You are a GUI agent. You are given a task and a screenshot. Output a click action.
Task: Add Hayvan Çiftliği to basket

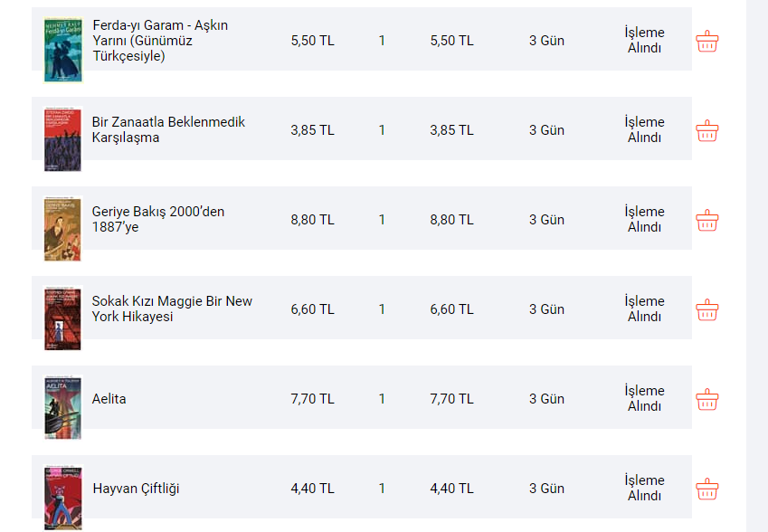pyautogui.click(x=706, y=489)
